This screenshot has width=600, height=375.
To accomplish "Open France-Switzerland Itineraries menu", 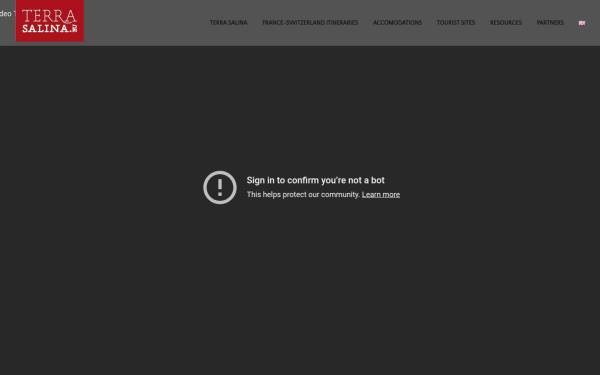I will pyautogui.click(x=310, y=23).
